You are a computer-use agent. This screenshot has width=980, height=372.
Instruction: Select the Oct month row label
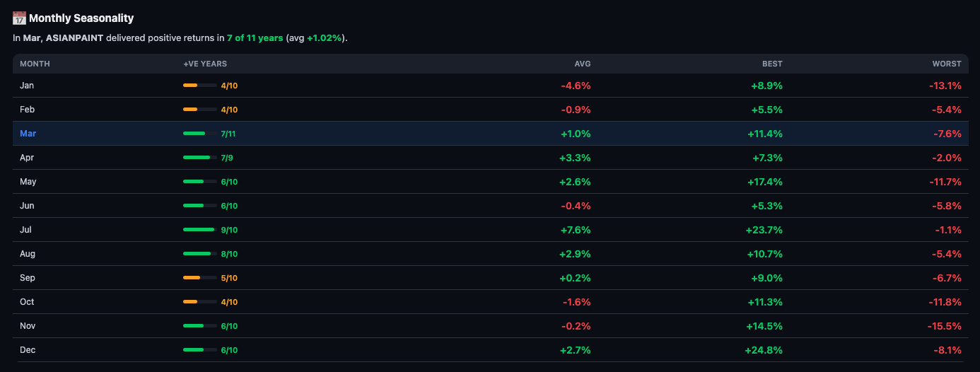tap(27, 302)
